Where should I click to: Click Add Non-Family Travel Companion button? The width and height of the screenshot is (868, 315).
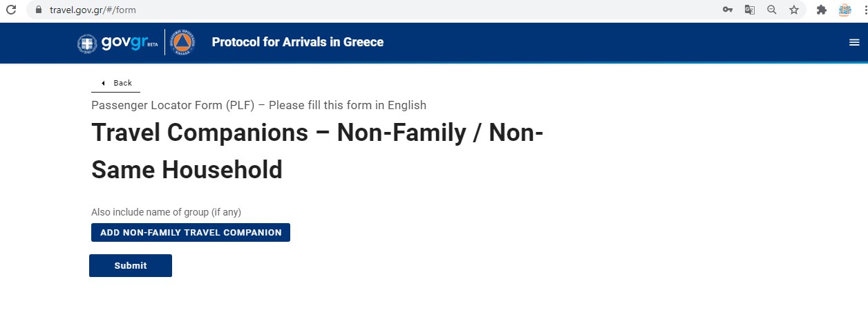191,233
